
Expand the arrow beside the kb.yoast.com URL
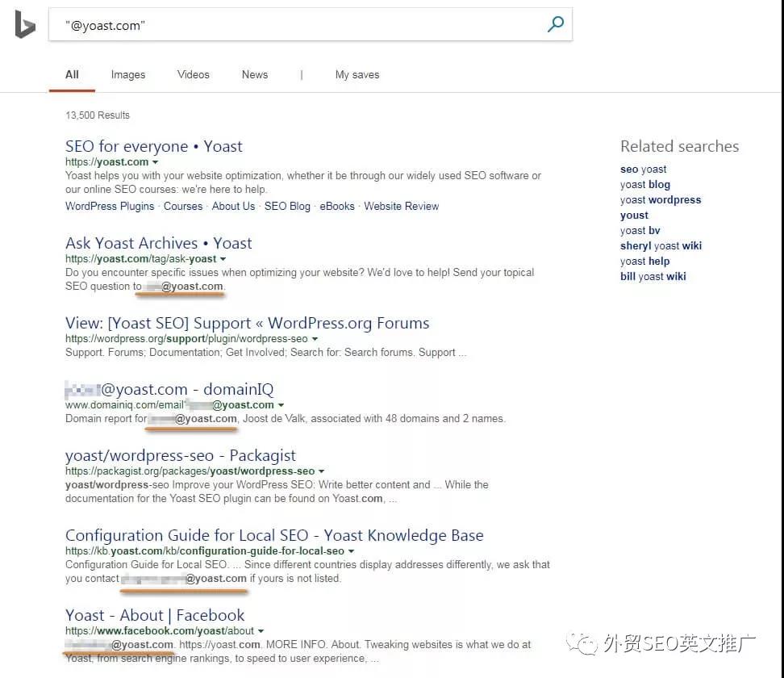[x=351, y=551]
